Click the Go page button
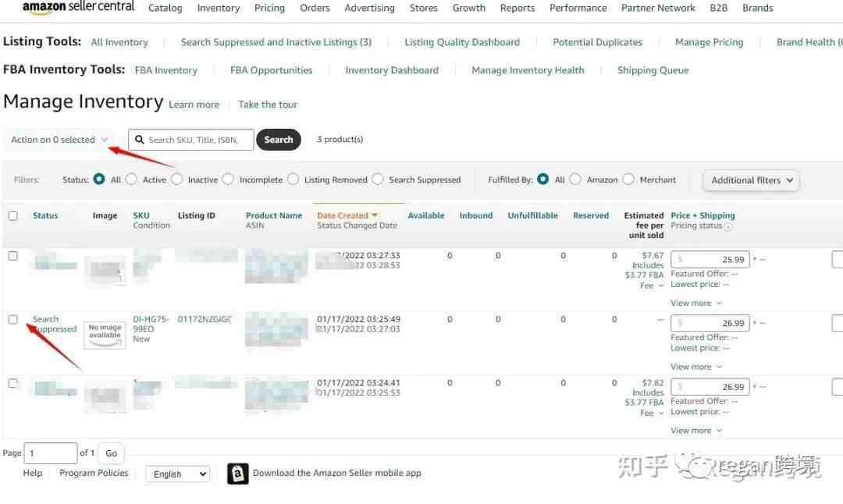843x504 pixels. tap(112, 453)
